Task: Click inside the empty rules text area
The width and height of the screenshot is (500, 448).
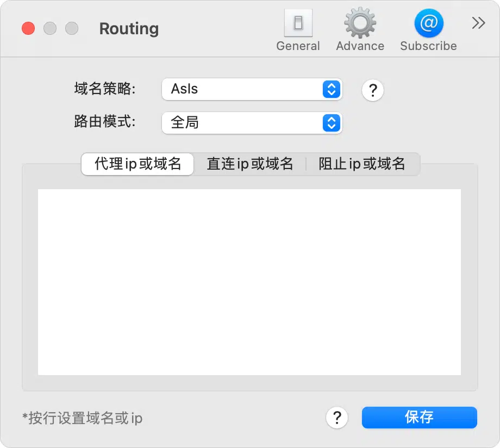Action: [x=249, y=282]
